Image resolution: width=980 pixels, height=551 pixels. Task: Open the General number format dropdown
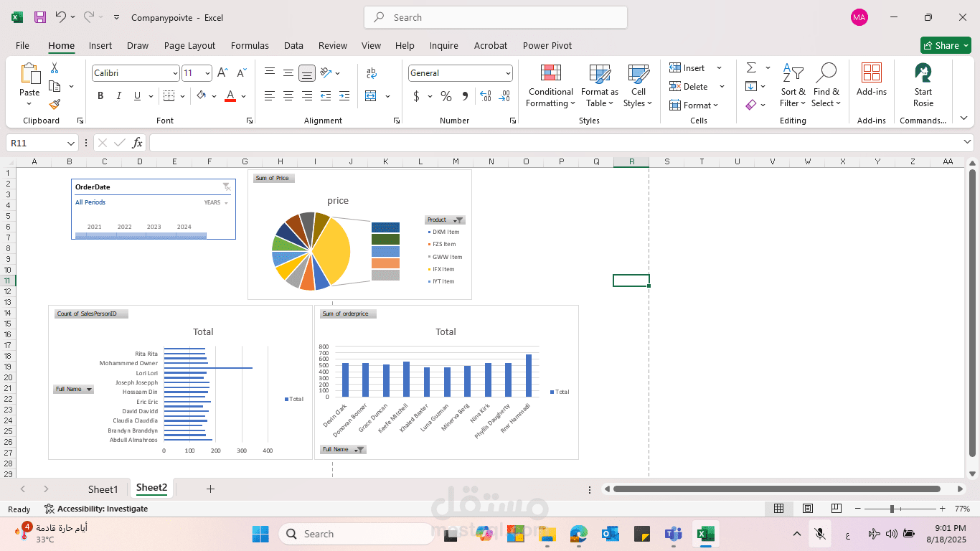pyautogui.click(x=509, y=73)
